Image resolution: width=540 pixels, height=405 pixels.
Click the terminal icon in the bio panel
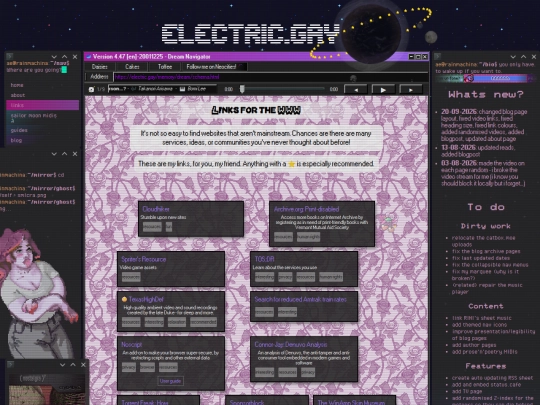pos(438,56)
